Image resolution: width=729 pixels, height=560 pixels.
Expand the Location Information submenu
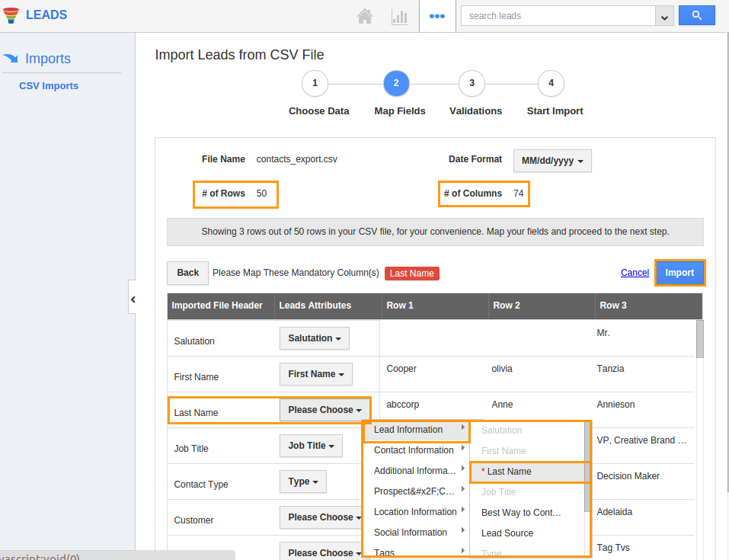(417, 512)
